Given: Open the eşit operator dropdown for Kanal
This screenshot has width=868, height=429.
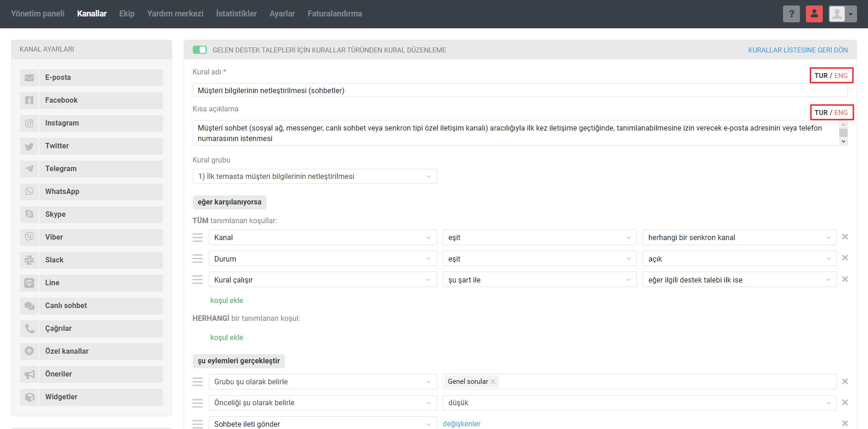Looking at the screenshot, I should coord(540,237).
